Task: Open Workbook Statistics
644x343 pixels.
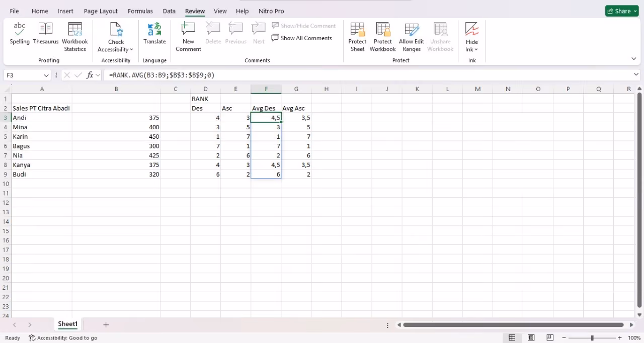Action: [75, 37]
